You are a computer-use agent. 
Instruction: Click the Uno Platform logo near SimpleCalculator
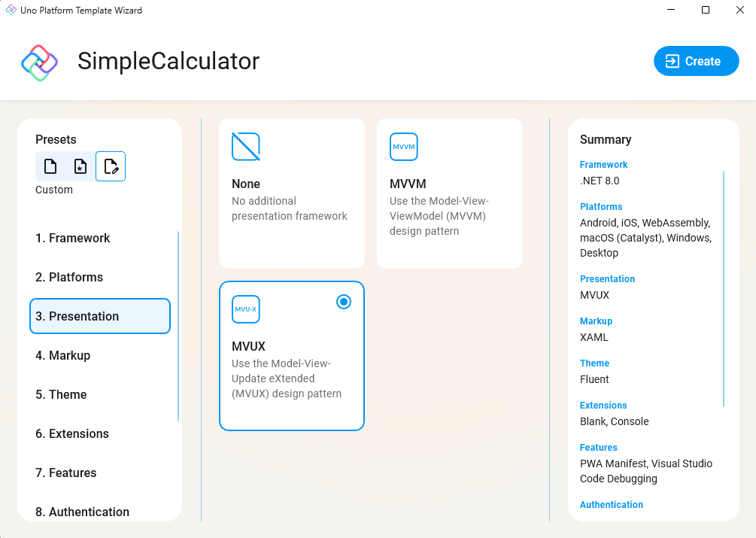coord(38,61)
